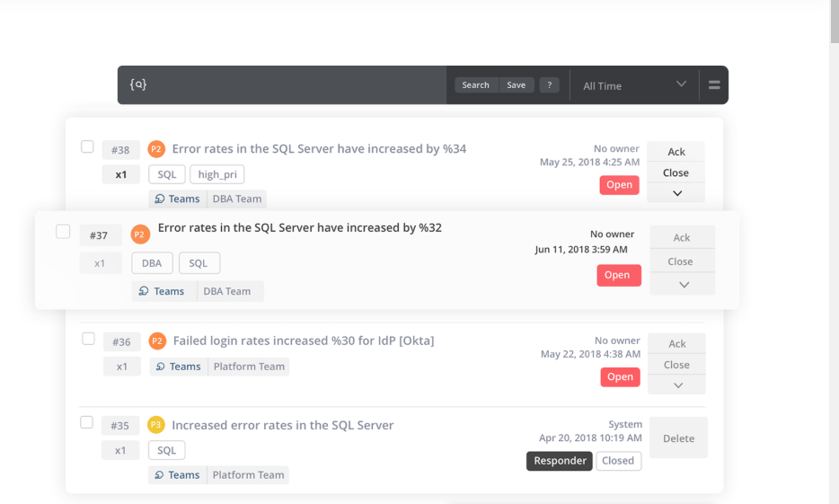839x504 pixels.
Task: Click the high_pri tag on alert #38
Action: 217,174
